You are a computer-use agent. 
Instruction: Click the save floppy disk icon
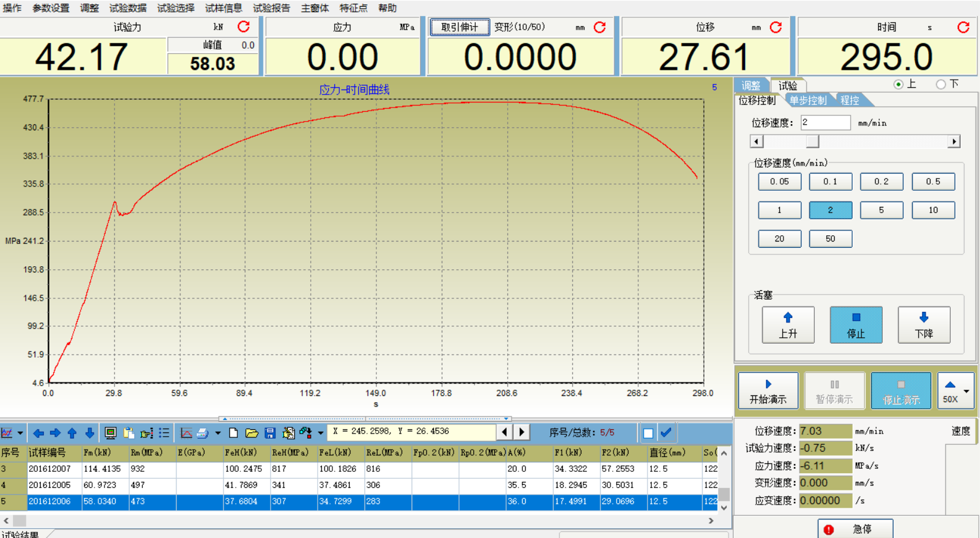pos(269,433)
